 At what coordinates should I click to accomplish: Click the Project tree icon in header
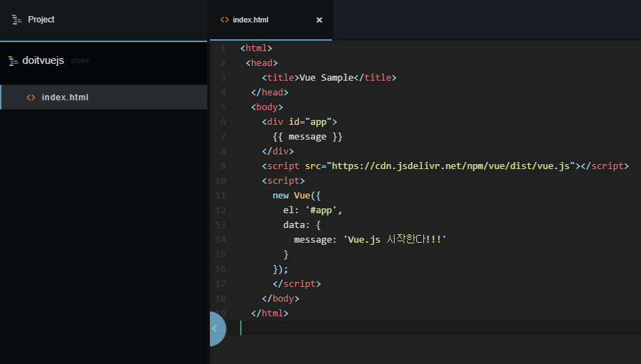point(17,20)
